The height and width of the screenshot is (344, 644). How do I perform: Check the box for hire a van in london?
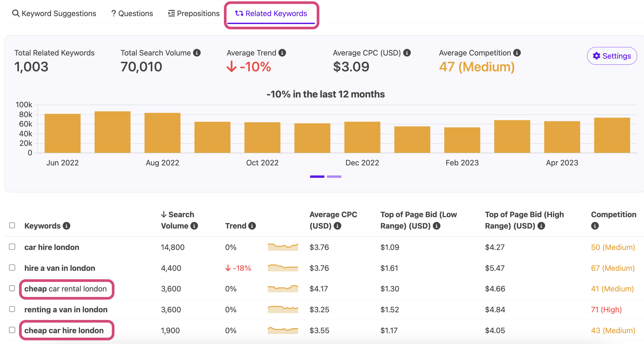click(x=12, y=268)
